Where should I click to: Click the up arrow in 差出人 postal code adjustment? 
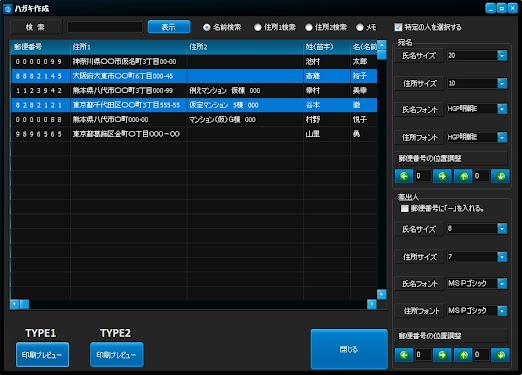click(463, 355)
